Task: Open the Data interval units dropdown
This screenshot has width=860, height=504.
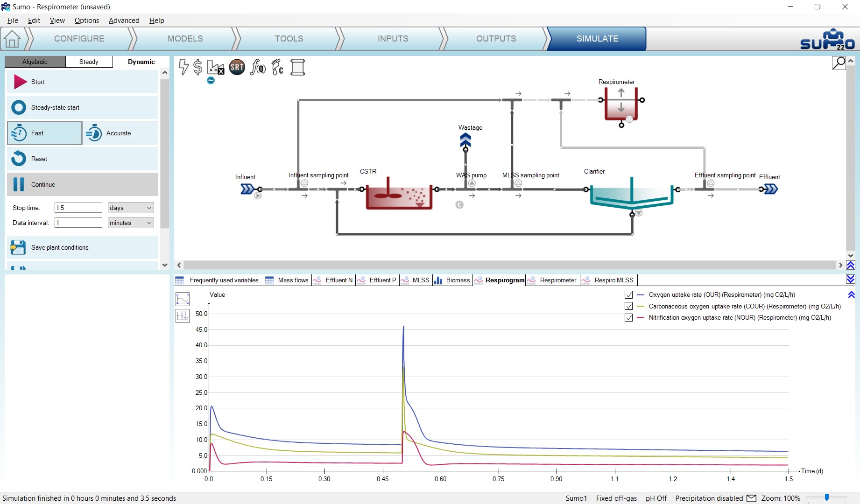Action: click(x=131, y=223)
